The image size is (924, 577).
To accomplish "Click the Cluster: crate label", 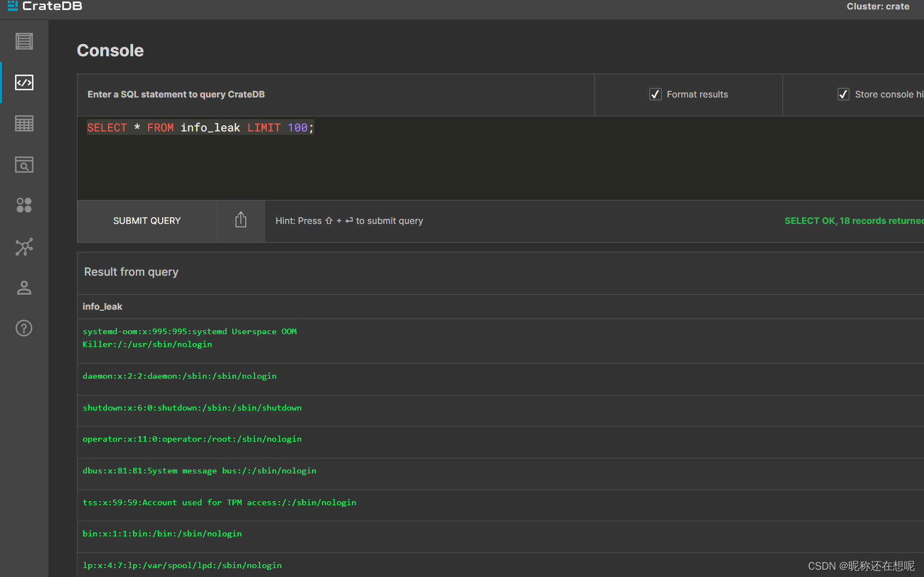I will coord(878,7).
